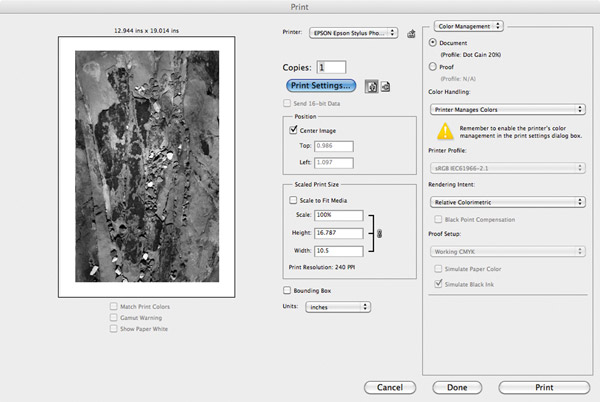
Task: Enable the Bounding Box checkbox
Action: pos(287,290)
